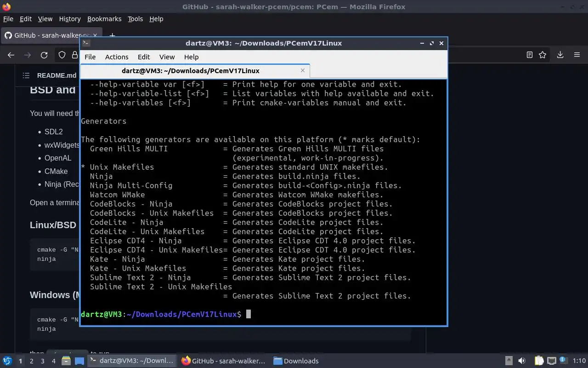Click the clock showing 1:10
This screenshot has height=368, width=588.
(x=579, y=361)
